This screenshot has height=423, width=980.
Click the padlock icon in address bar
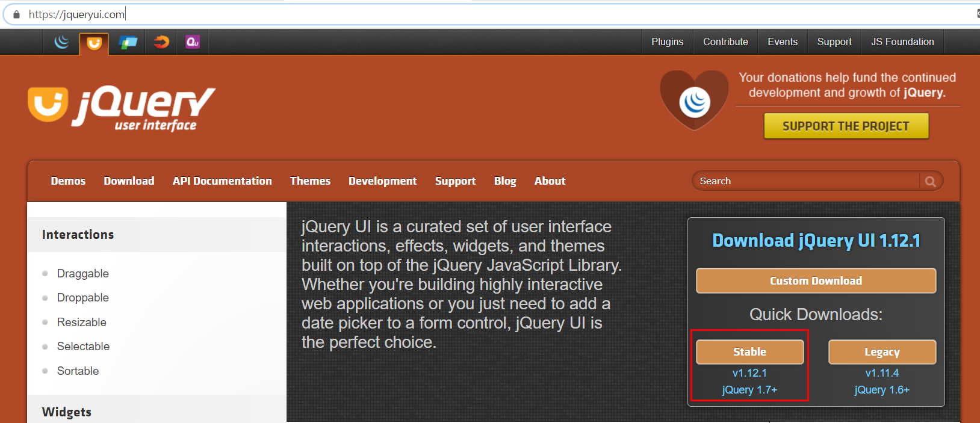point(16,14)
